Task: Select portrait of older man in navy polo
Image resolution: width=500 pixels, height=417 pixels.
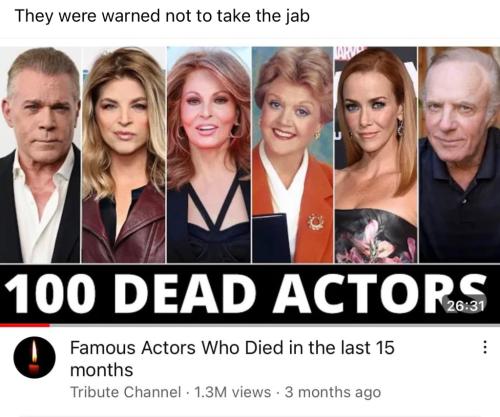Action: click(460, 155)
